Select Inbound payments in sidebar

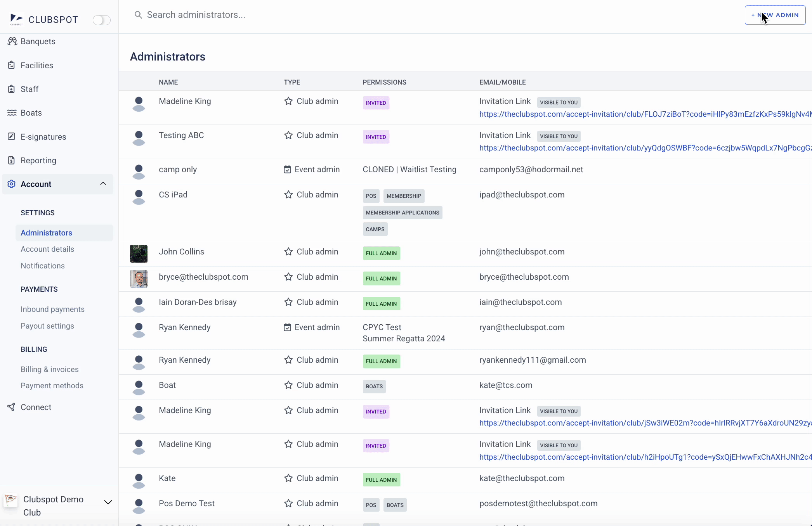pyautogui.click(x=52, y=309)
